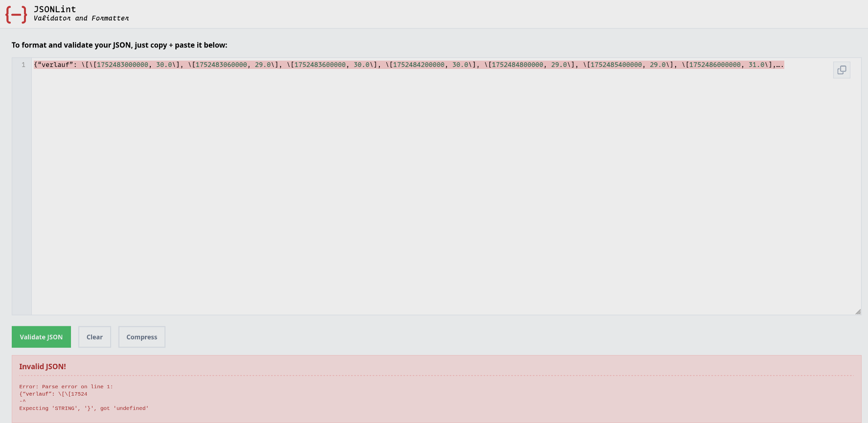Minify the JSON using the Compress button
The image size is (868, 423).
[142, 337]
